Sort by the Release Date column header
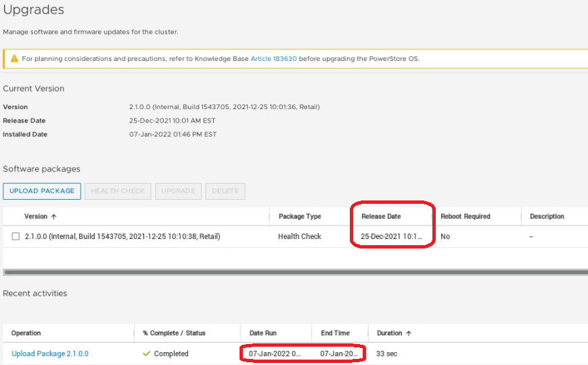Viewport: 588px width, 365px height. click(381, 217)
